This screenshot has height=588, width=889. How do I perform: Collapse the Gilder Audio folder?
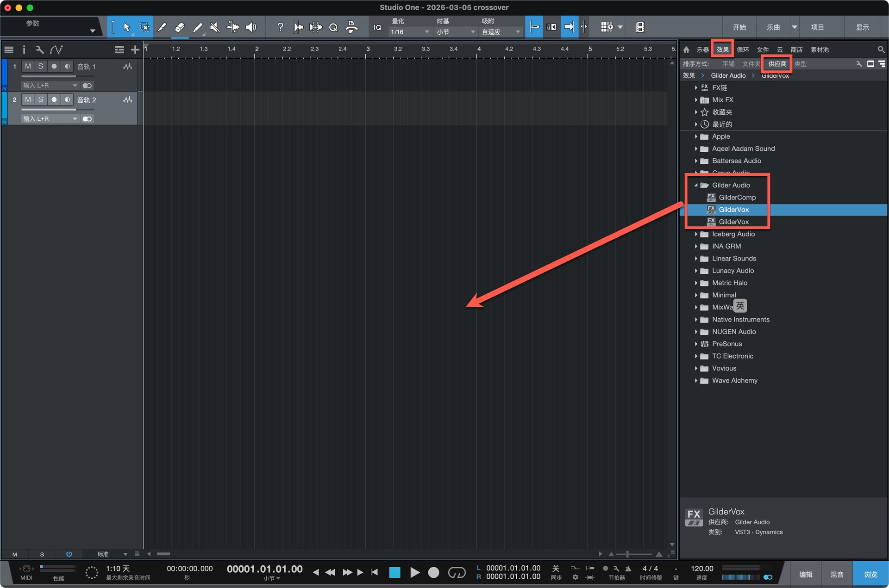coord(695,185)
